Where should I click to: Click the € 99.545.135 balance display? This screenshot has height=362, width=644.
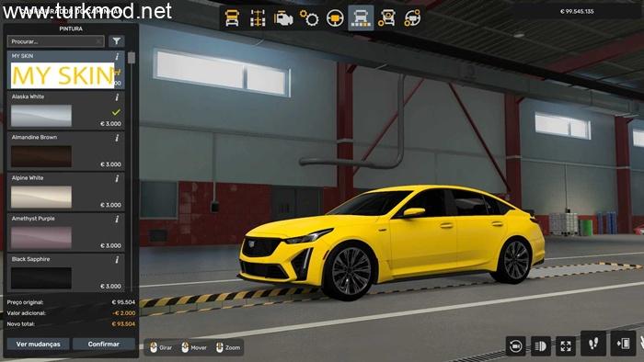(577, 11)
